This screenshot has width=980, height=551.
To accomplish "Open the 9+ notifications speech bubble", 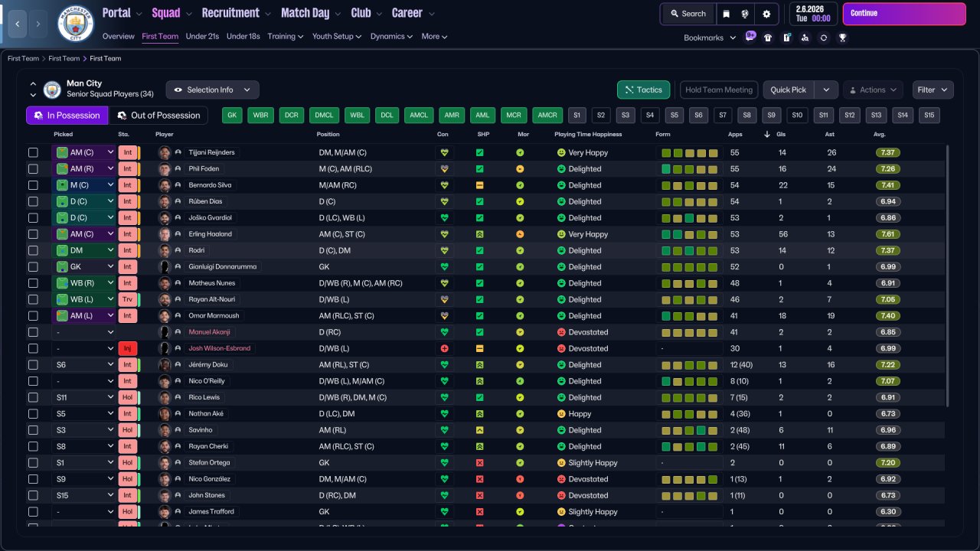I will (750, 36).
